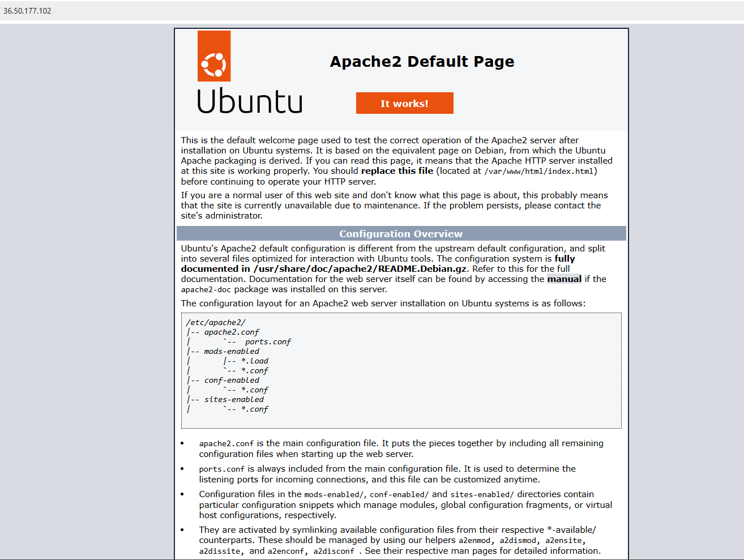Click the 36.50.177.102 address text
This screenshot has height=560, width=744.
click(27, 11)
